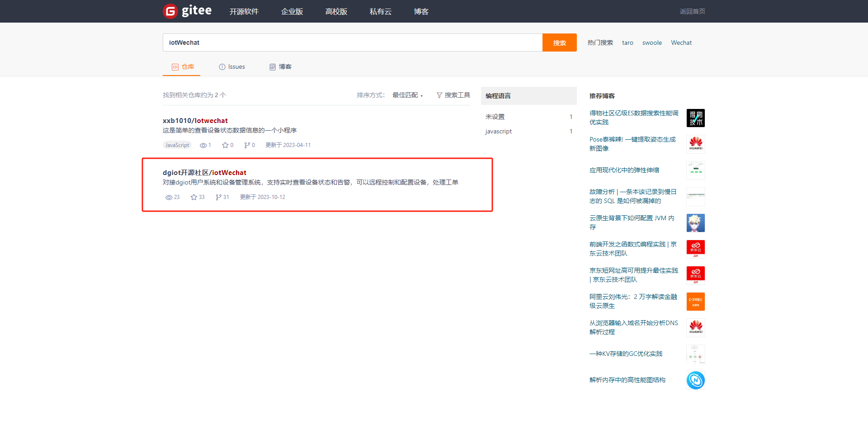Focus the iotWechat search input field
The height and width of the screenshot is (421, 868).
coord(353,43)
